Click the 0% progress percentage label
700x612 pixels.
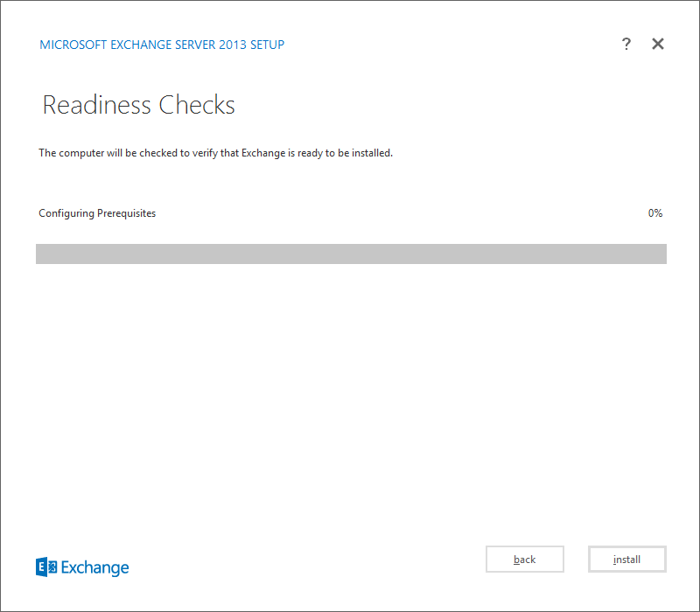coord(654,213)
